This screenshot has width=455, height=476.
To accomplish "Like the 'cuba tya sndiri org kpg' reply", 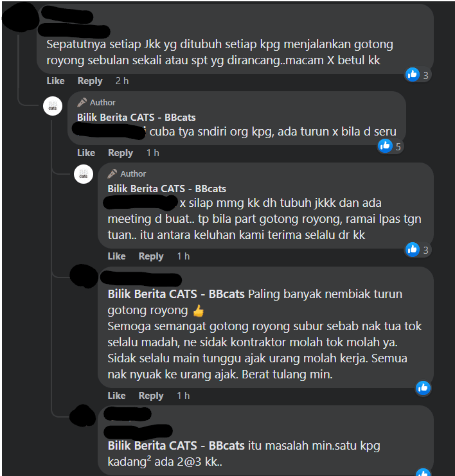I will (x=86, y=153).
